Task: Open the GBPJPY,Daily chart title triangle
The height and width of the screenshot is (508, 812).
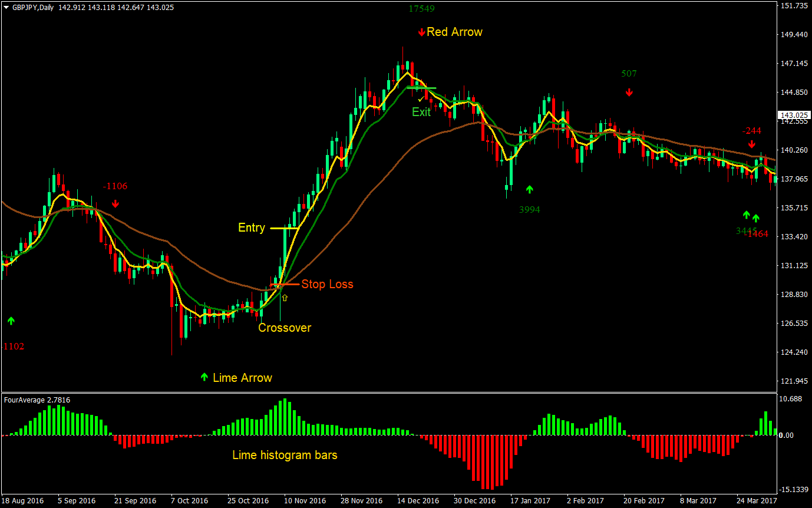Action: click(x=6, y=7)
